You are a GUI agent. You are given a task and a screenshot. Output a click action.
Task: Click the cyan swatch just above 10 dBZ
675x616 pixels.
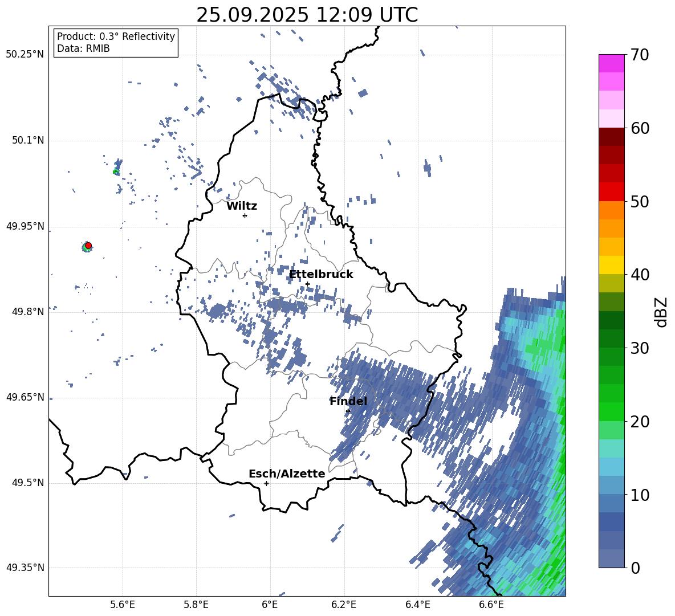(x=611, y=486)
